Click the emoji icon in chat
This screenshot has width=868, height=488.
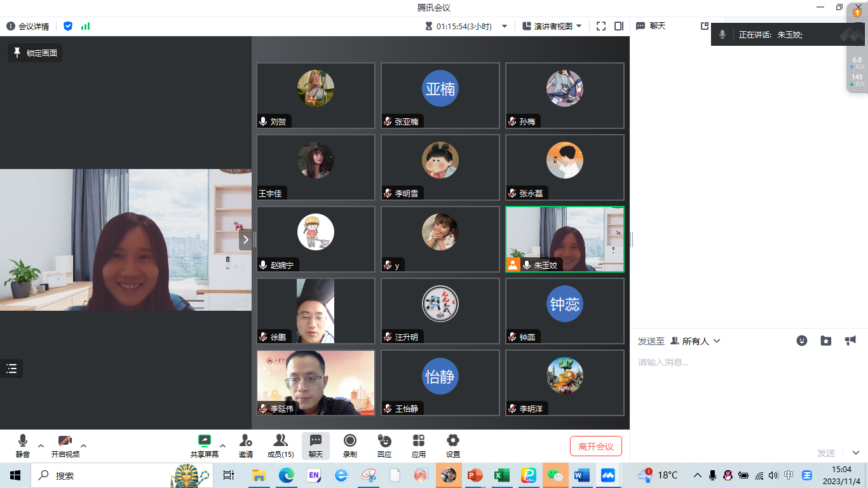(802, 341)
